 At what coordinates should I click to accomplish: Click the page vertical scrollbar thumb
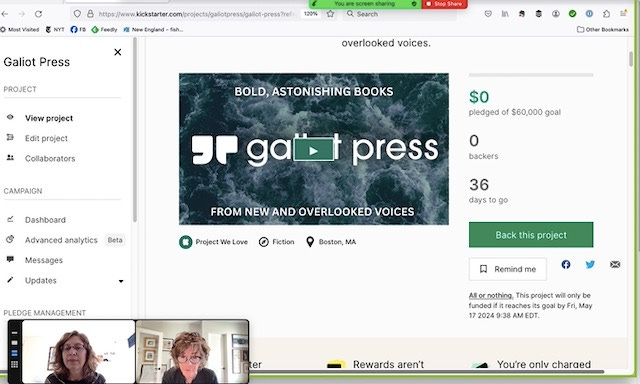coord(631,58)
